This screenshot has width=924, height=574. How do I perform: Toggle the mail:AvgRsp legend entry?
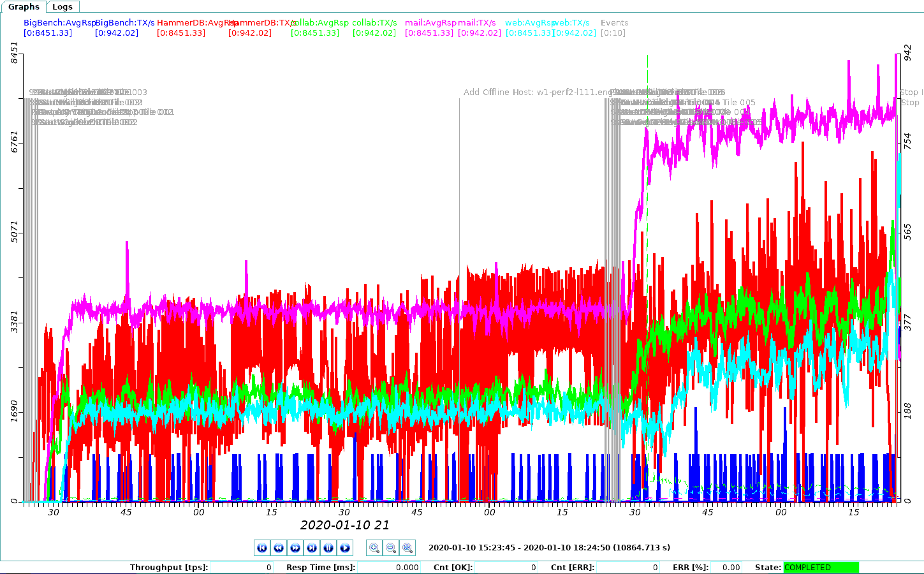[x=431, y=22]
